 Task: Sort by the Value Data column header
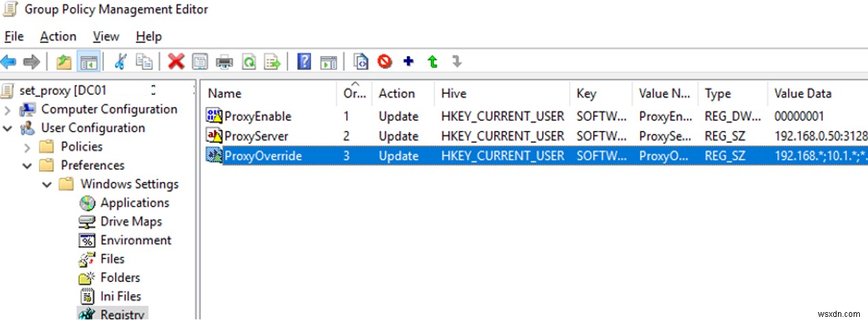(817, 94)
